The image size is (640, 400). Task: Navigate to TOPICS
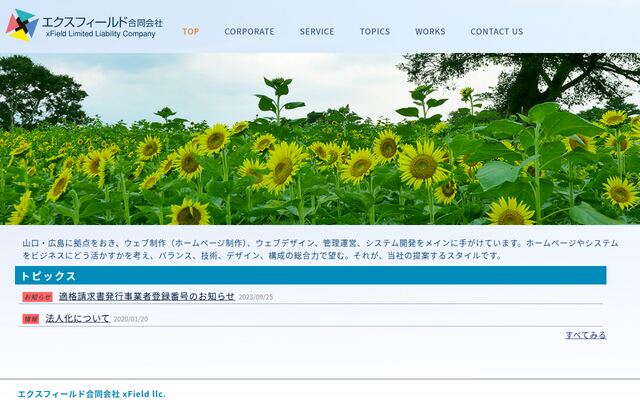[x=375, y=31]
